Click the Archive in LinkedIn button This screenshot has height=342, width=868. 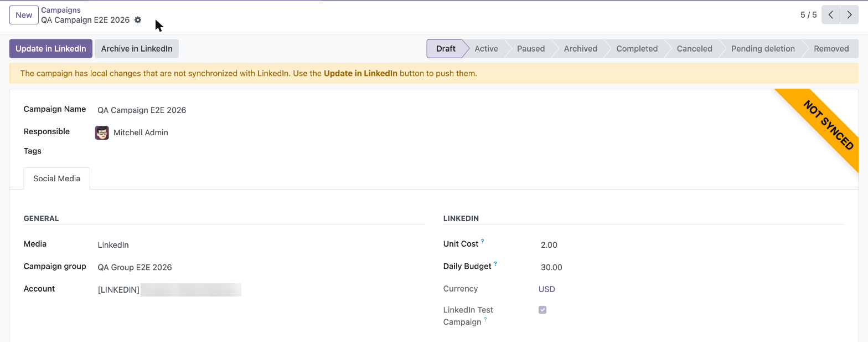137,49
